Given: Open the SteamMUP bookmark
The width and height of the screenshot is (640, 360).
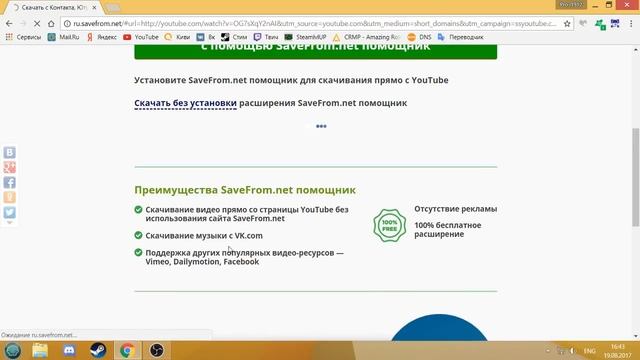Looking at the screenshot, I should (x=305, y=37).
